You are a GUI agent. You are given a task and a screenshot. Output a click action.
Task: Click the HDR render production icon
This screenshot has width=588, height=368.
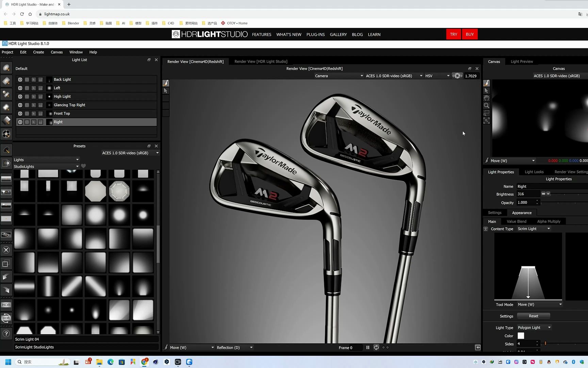[6, 318]
